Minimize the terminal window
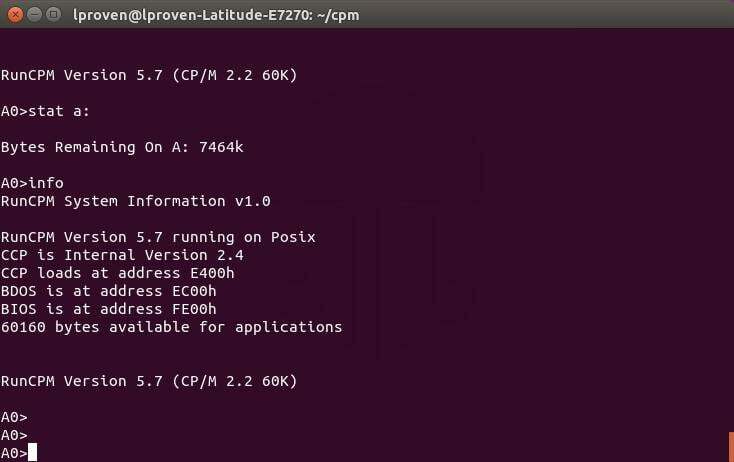The width and height of the screenshot is (734, 462). pos(35,15)
